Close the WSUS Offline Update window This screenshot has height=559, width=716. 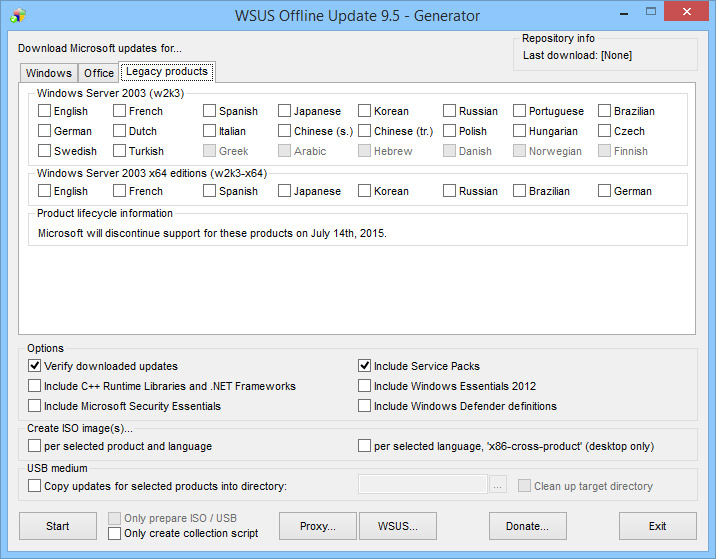point(686,11)
